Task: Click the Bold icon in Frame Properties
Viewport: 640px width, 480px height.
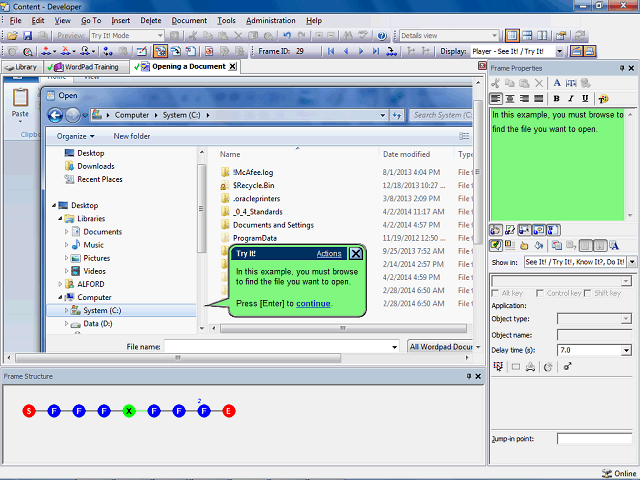Action: [x=556, y=99]
